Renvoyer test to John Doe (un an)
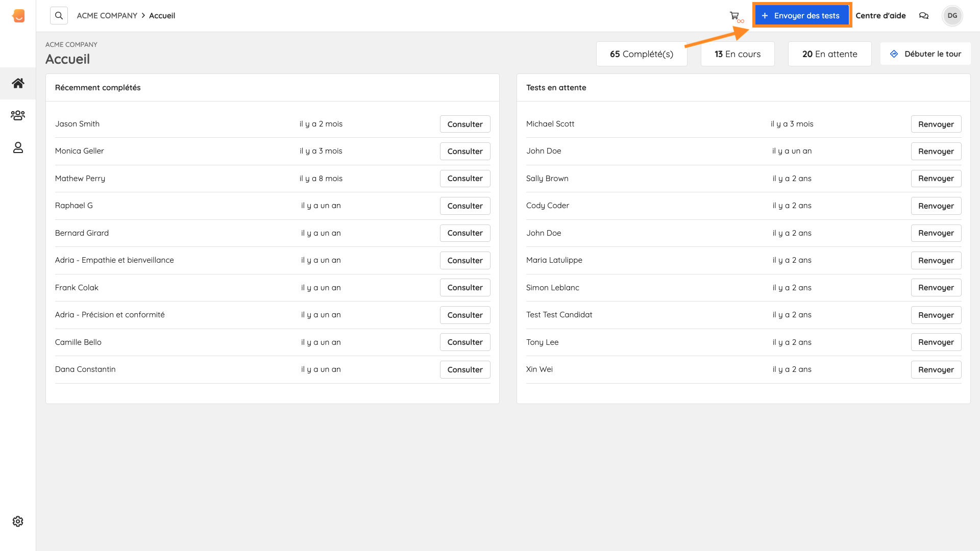 936,151
